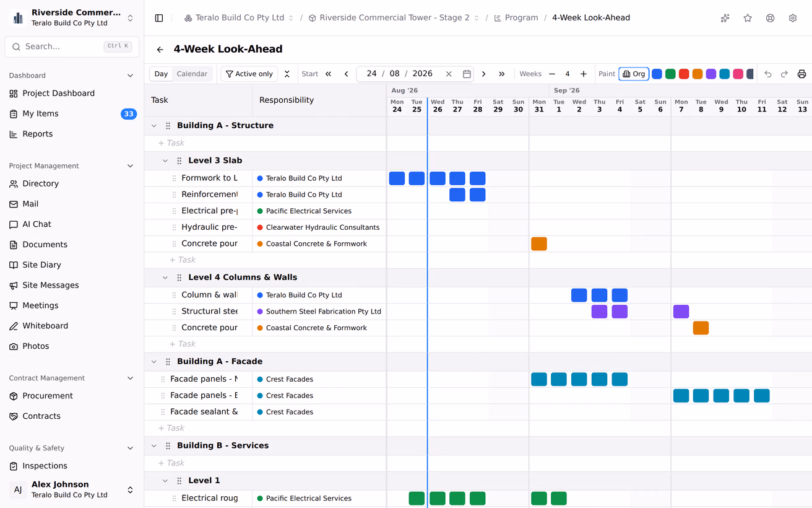The width and height of the screenshot is (812, 508).
Task: Collapse the Level 1 group
Action: [165, 481]
